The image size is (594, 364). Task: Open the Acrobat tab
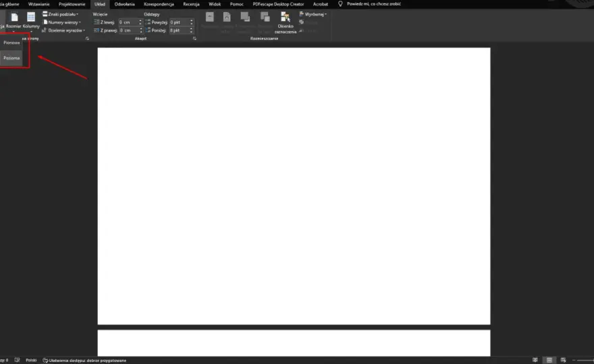point(321,4)
